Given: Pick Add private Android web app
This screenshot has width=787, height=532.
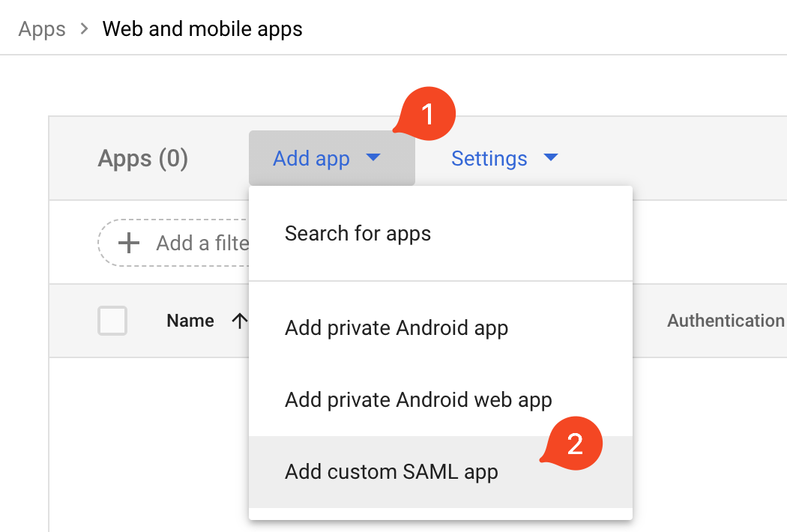Looking at the screenshot, I should pos(418,400).
